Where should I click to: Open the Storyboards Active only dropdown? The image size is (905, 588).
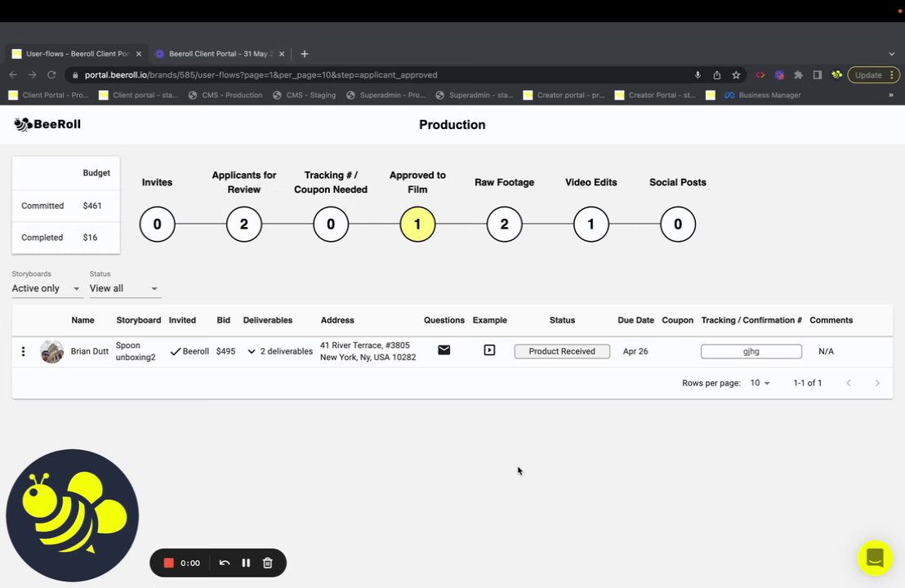coord(47,288)
